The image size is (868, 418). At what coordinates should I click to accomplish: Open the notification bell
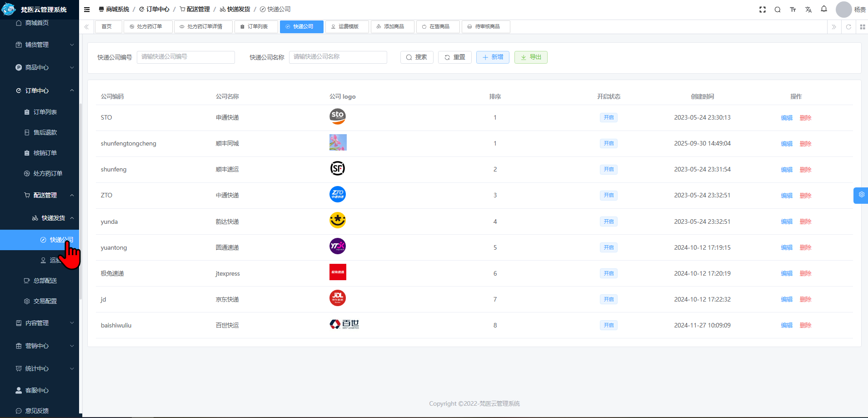click(x=824, y=9)
